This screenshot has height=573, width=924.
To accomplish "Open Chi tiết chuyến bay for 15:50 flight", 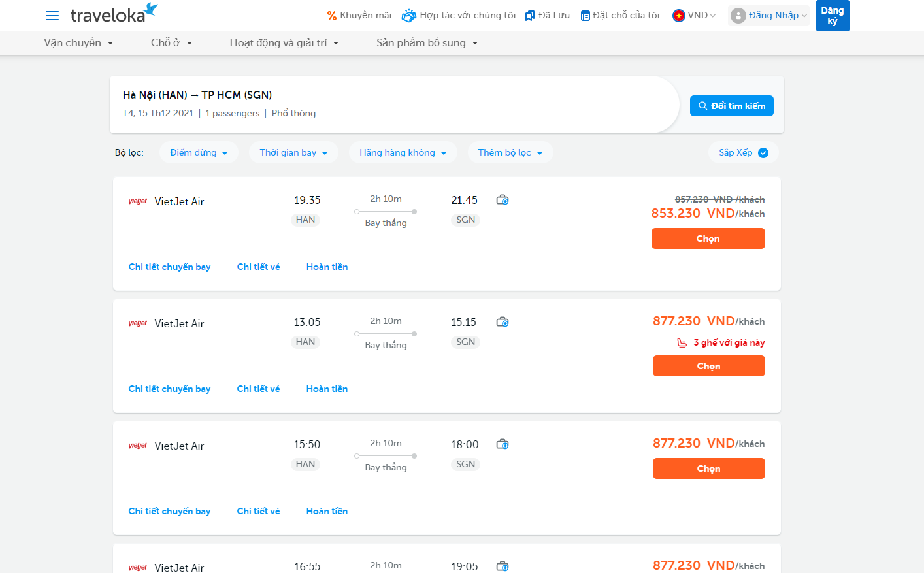I will pyautogui.click(x=169, y=512).
